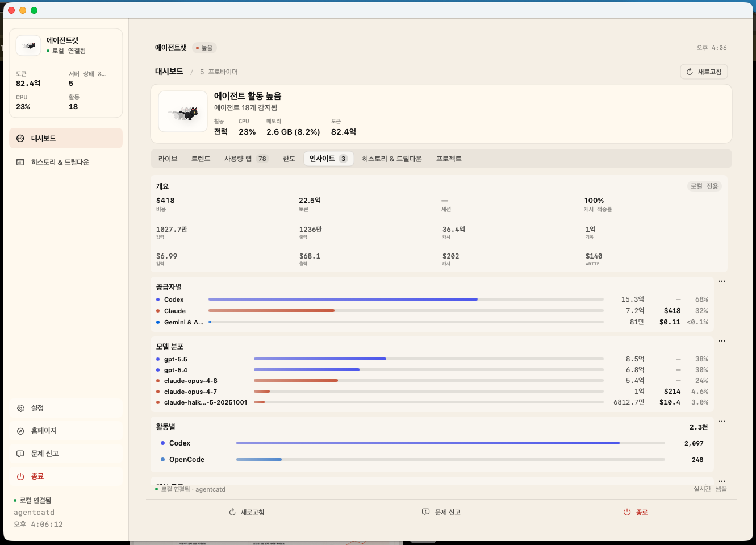The height and width of the screenshot is (545, 756).
Task: Select the 인사이트 tab
Action: coord(328,159)
